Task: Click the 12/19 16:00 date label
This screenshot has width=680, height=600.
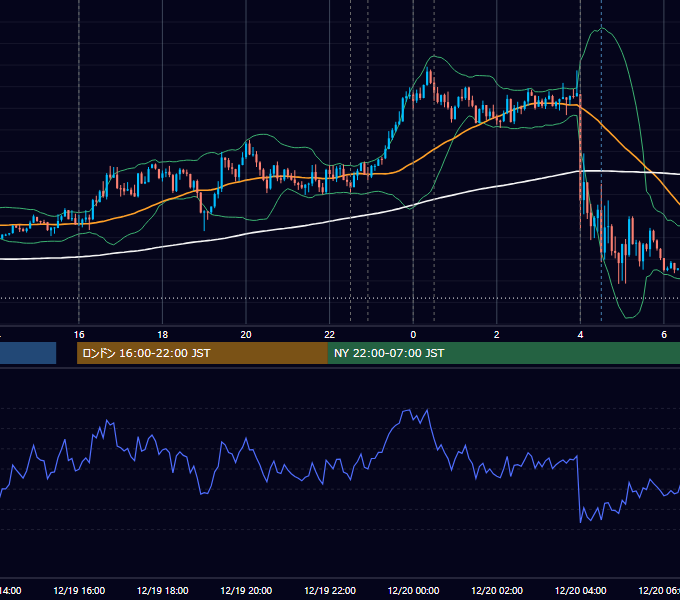Action: pyautogui.click(x=79, y=590)
